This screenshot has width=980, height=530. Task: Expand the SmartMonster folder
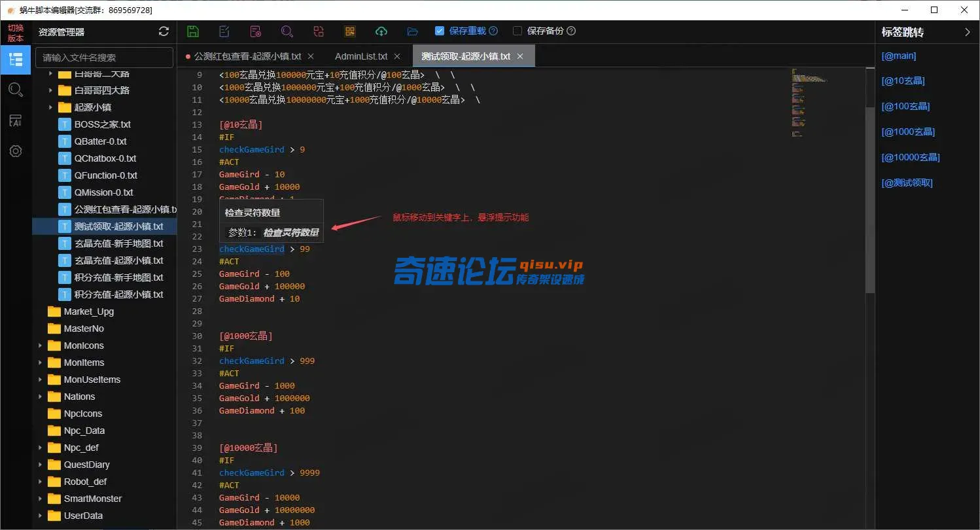[x=41, y=499]
